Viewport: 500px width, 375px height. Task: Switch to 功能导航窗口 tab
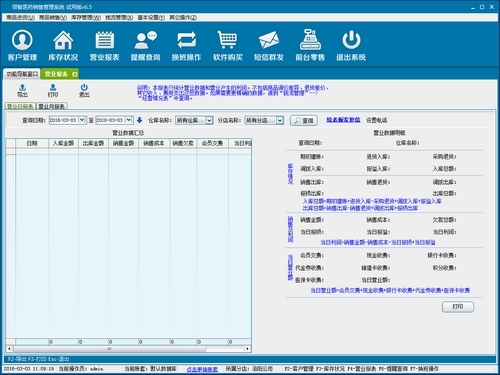click(x=22, y=74)
